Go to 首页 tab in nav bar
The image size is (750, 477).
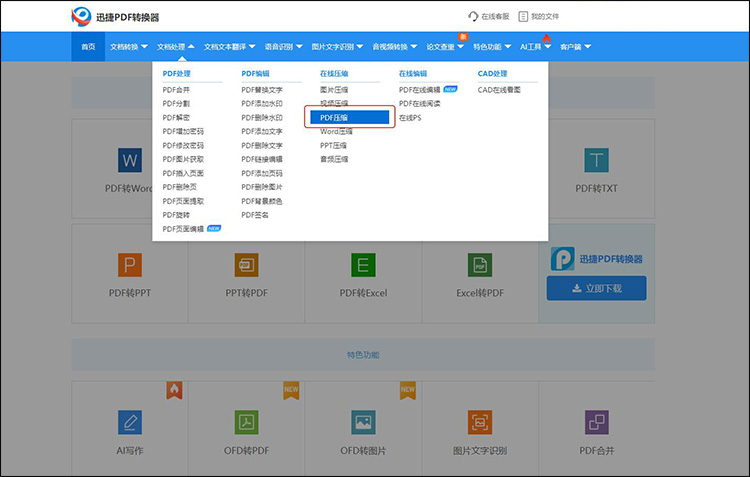[x=88, y=46]
